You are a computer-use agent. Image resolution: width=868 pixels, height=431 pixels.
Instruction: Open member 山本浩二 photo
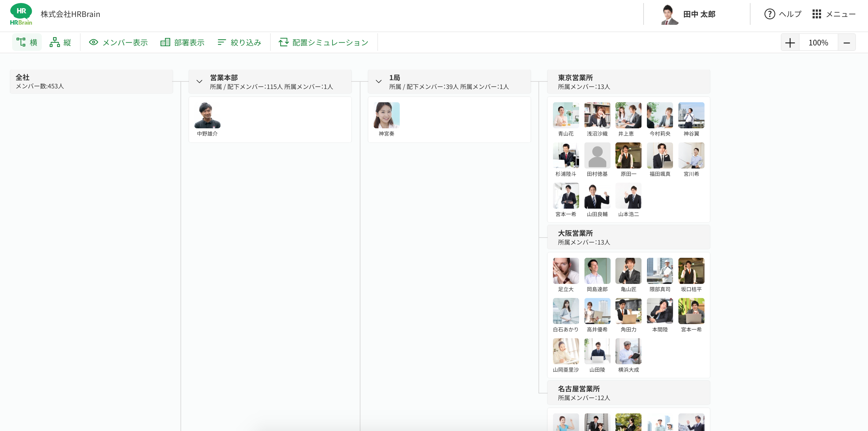pyautogui.click(x=628, y=196)
